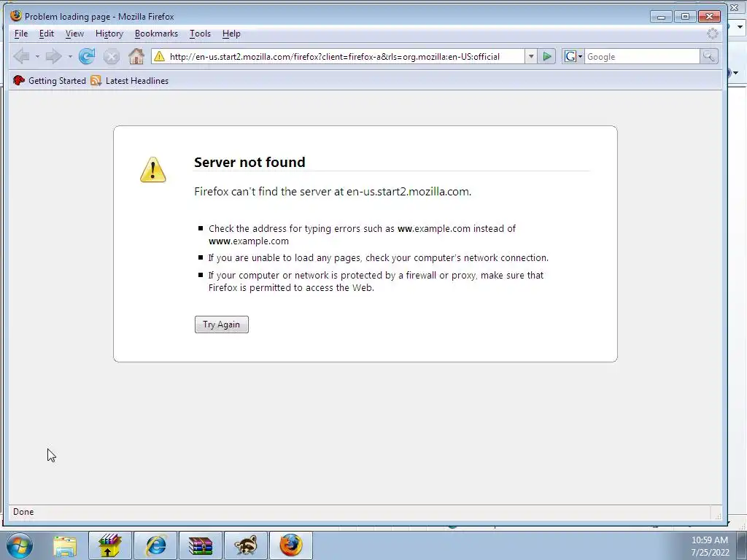
Task: Click the activity throbber icon
Action: coord(713,34)
